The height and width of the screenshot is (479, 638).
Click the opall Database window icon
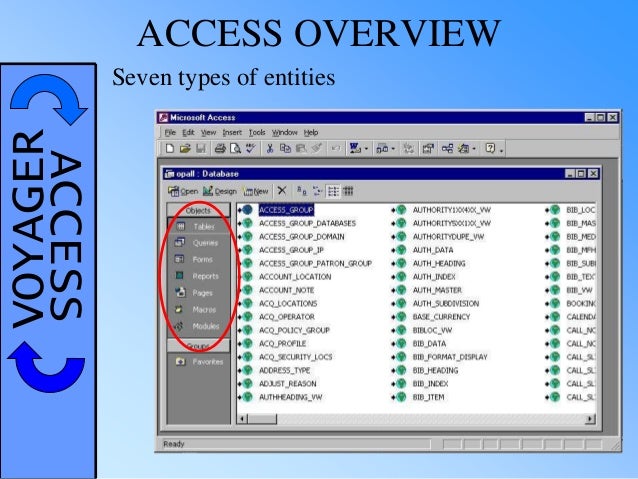pyautogui.click(x=169, y=174)
